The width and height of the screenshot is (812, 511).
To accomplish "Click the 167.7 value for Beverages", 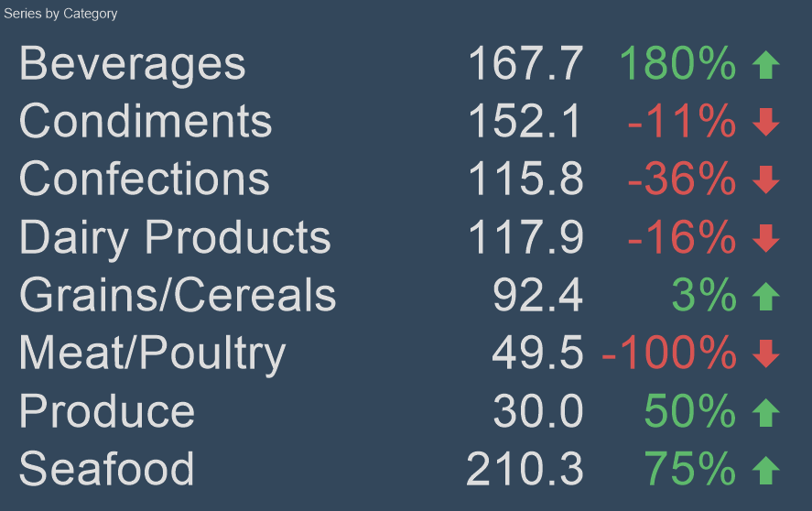I will coord(525,64).
